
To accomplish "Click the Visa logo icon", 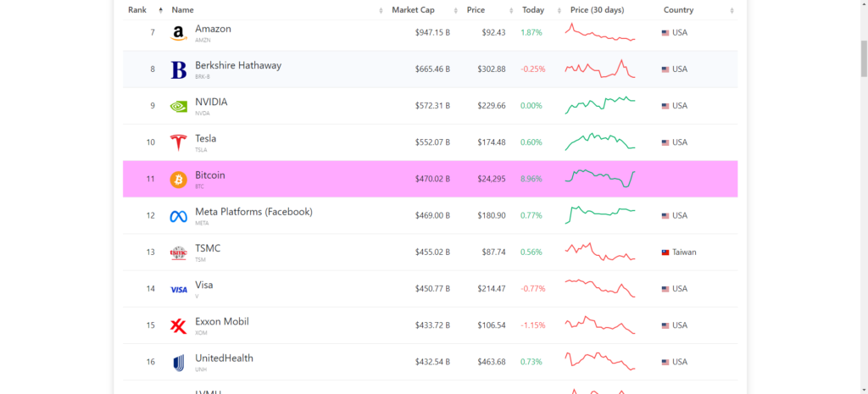I will tap(179, 290).
